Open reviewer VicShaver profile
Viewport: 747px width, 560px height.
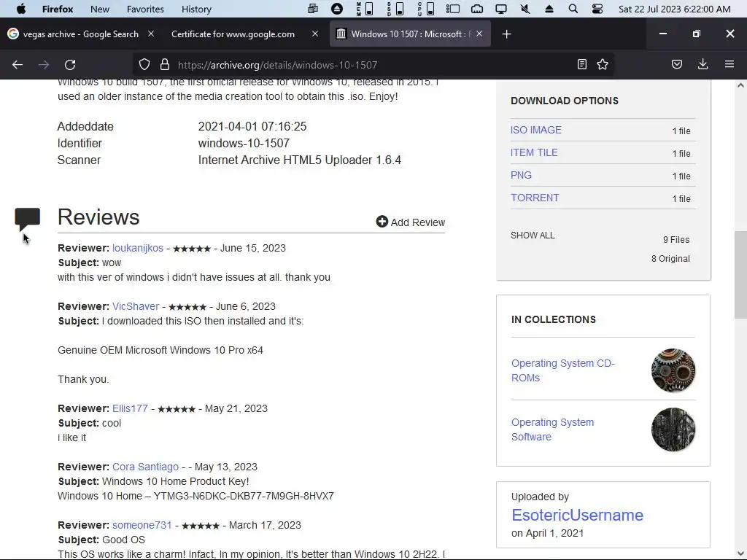pos(136,306)
